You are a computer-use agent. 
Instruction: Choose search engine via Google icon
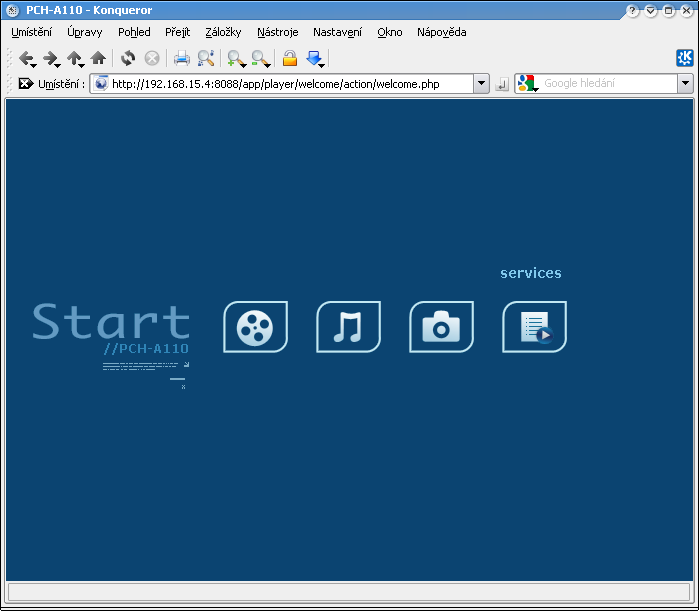tap(528, 84)
